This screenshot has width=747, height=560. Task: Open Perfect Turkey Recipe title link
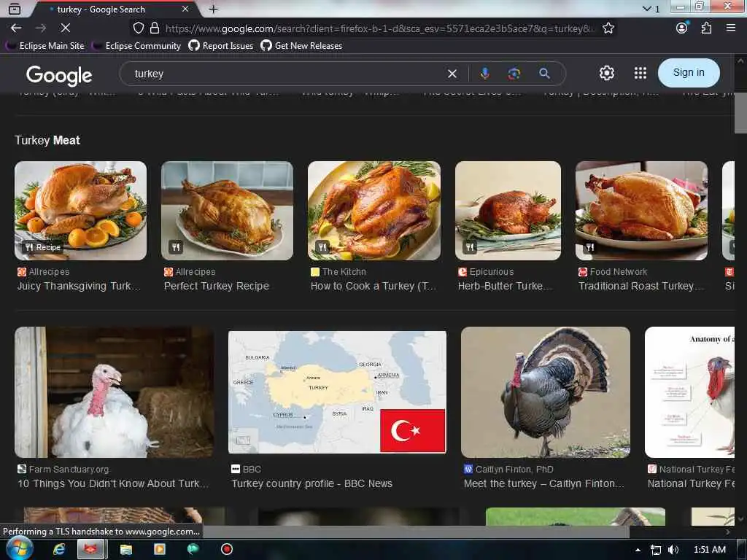[x=216, y=286]
